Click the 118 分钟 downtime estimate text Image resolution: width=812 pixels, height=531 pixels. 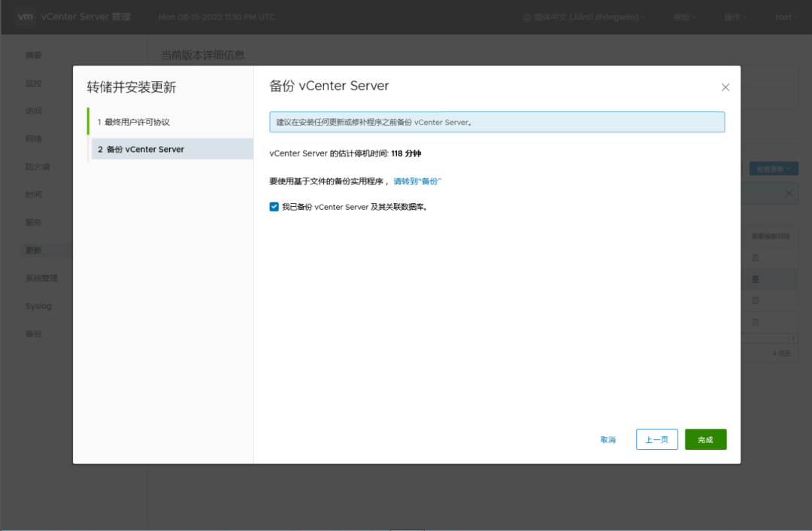tap(406, 154)
